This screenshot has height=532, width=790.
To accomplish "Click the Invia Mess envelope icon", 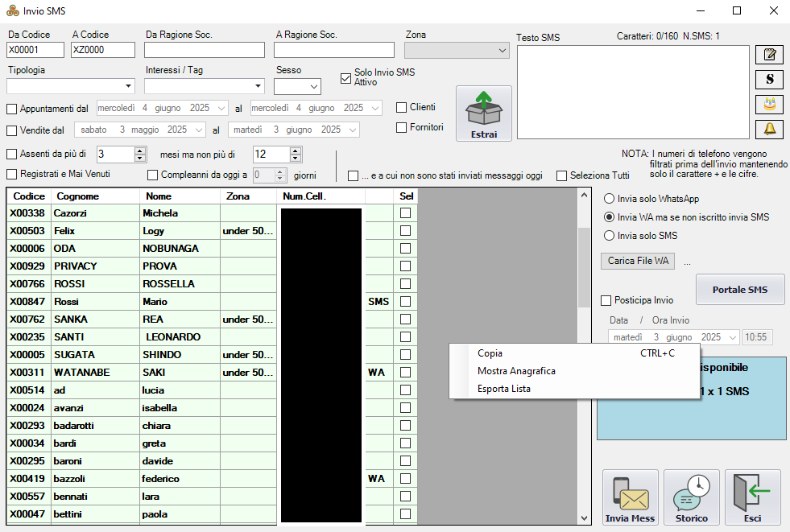I will pos(631,497).
